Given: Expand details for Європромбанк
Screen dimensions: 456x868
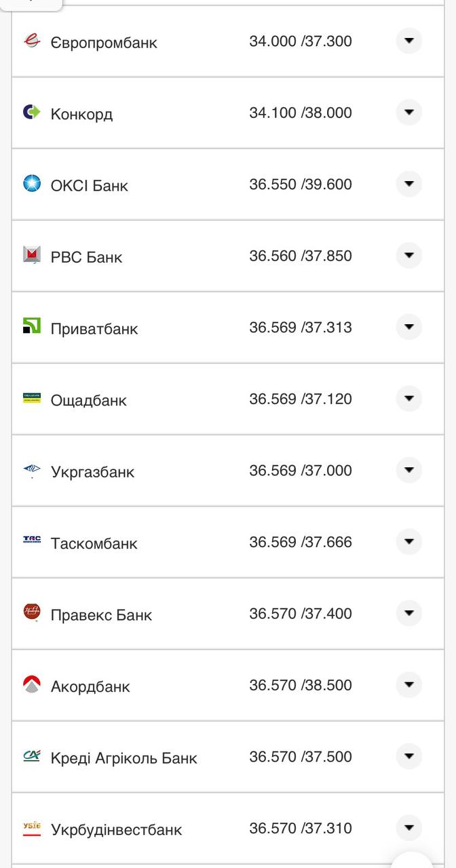Looking at the screenshot, I should point(409,41).
